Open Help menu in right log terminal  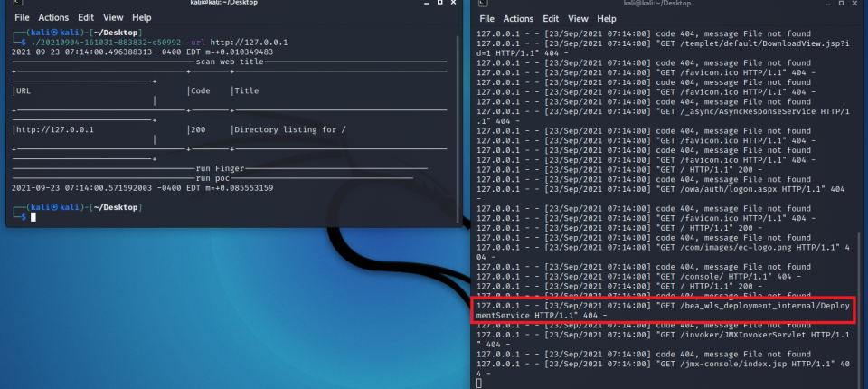pos(607,18)
